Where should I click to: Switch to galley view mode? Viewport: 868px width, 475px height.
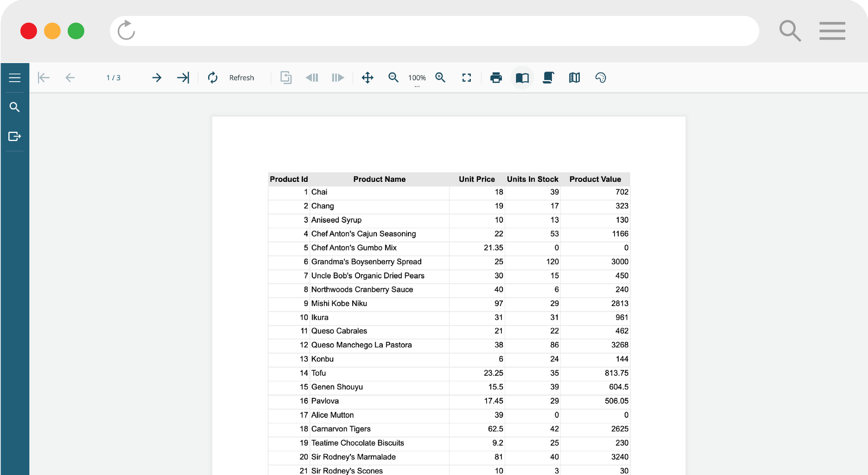pos(574,77)
